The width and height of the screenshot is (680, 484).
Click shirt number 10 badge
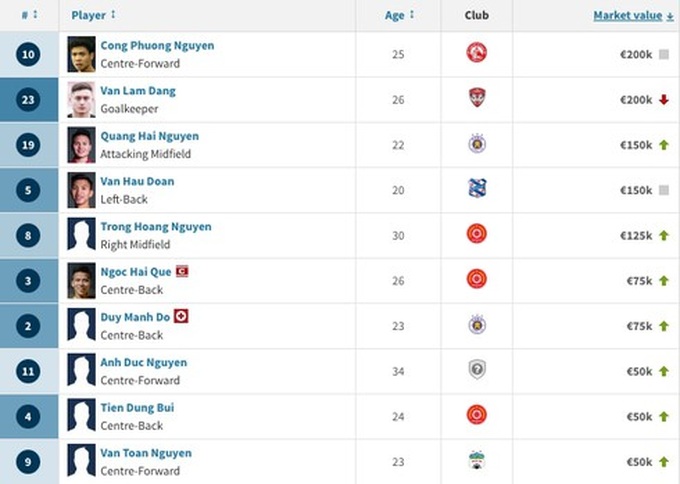click(x=29, y=54)
